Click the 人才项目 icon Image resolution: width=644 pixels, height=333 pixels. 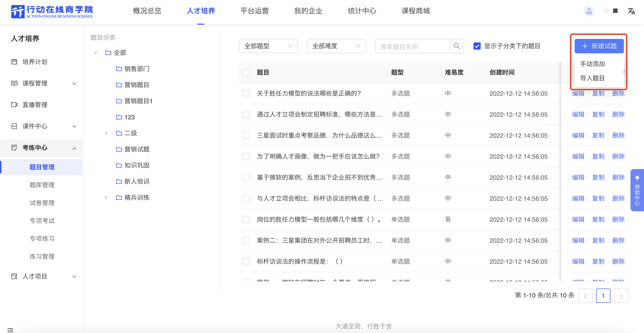pos(15,276)
